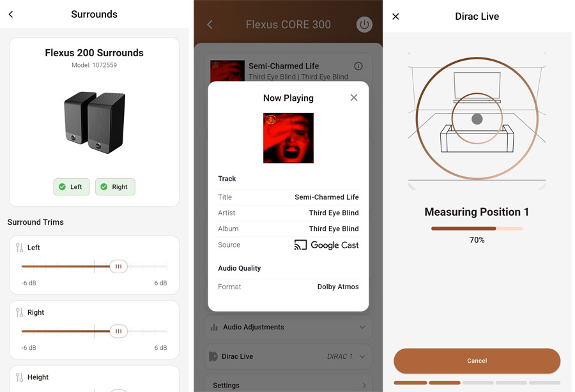Cancel the Dirac Live measurement
575x392 pixels.
coord(477,361)
